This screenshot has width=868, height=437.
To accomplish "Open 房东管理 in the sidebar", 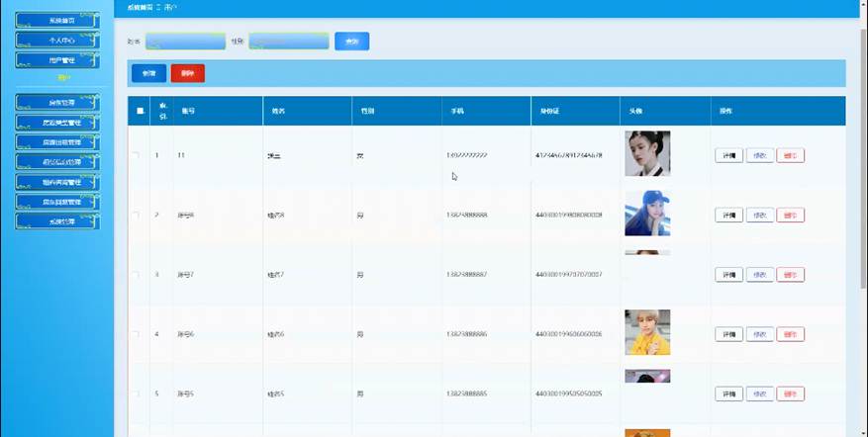I will [57, 103].
